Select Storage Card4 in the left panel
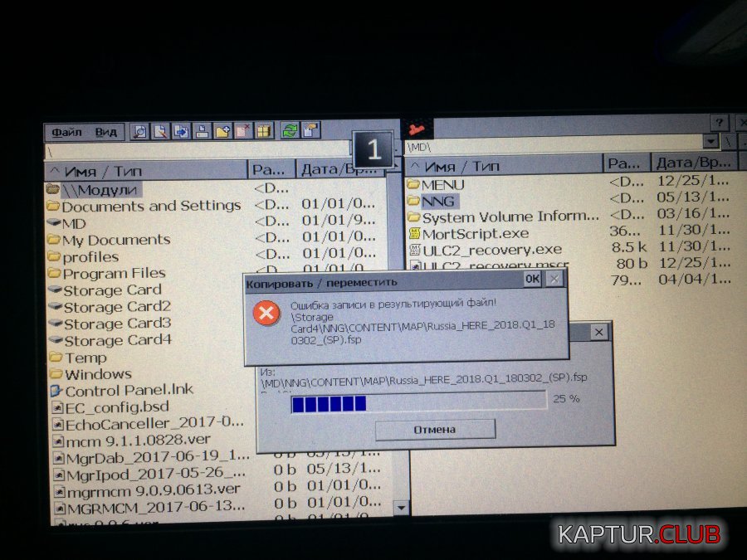Image resolution: width=747 pixels, height=560 pixels. (117, 340)
